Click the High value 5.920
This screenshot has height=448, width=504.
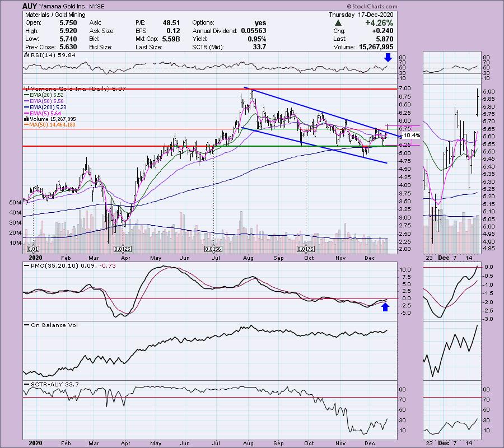click(68, 31)
